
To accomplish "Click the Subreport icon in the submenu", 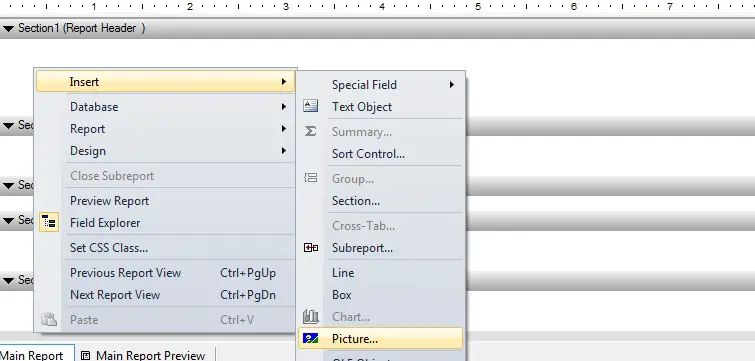I will [x=311, y=247].
